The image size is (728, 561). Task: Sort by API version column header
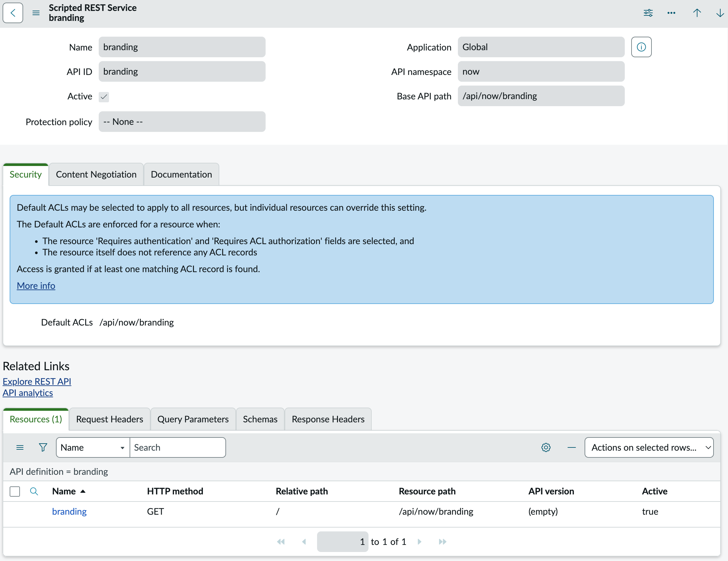[551, 491]
